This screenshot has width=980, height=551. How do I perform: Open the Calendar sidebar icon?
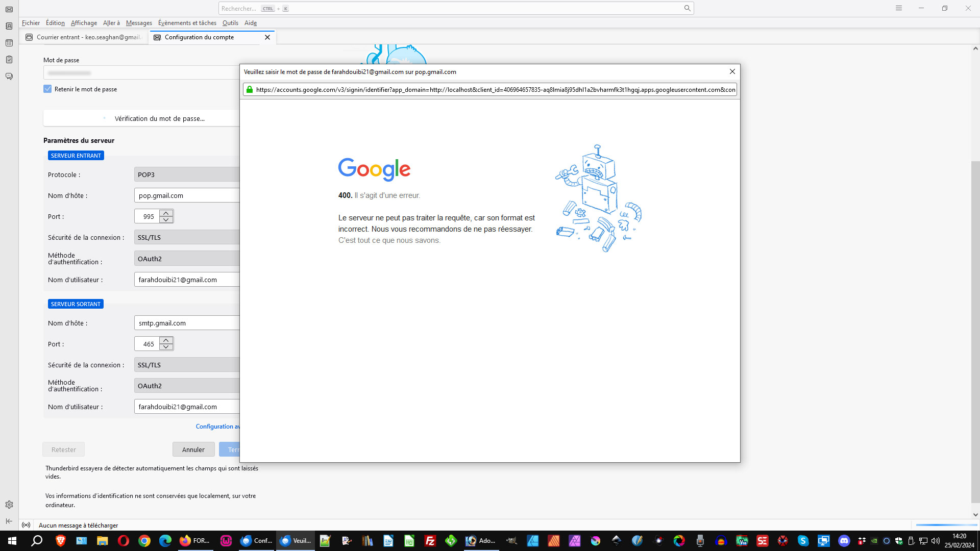9,43
